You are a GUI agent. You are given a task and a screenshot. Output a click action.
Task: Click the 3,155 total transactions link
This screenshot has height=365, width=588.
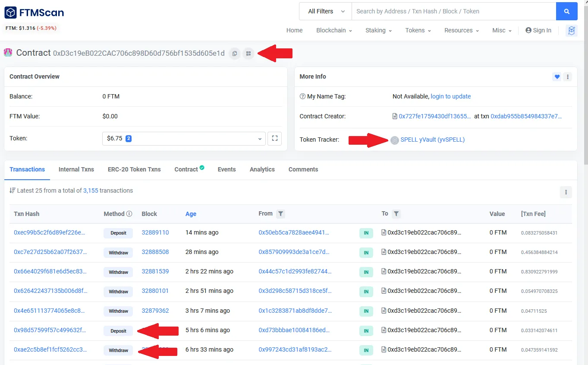91,190
